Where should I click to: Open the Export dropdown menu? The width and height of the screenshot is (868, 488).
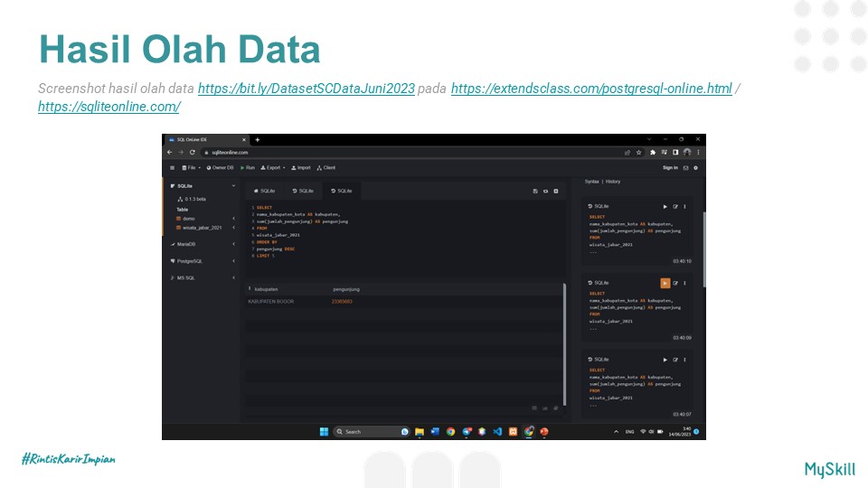(x=273, y=168)
